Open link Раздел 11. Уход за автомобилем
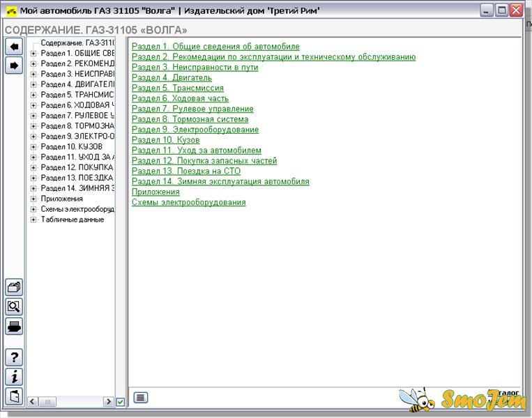Viewport: 532px width, 418px height. pyautogui.click(x=197, y=150)
